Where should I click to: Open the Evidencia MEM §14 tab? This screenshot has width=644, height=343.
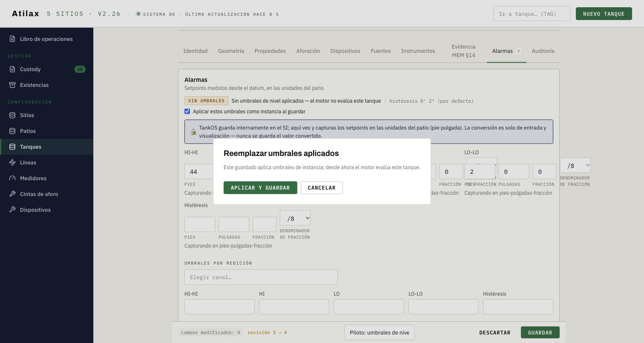click(463, 51)
